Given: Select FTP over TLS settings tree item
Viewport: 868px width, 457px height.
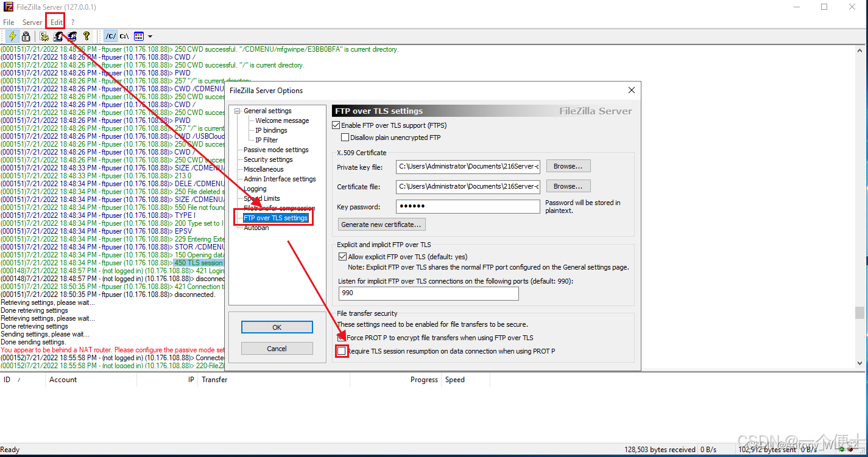Looking at the screenshot, I should pos(275,218).
